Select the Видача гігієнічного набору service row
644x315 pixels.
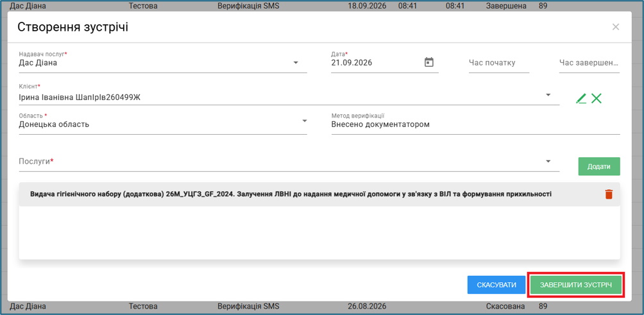pos(319,194)
